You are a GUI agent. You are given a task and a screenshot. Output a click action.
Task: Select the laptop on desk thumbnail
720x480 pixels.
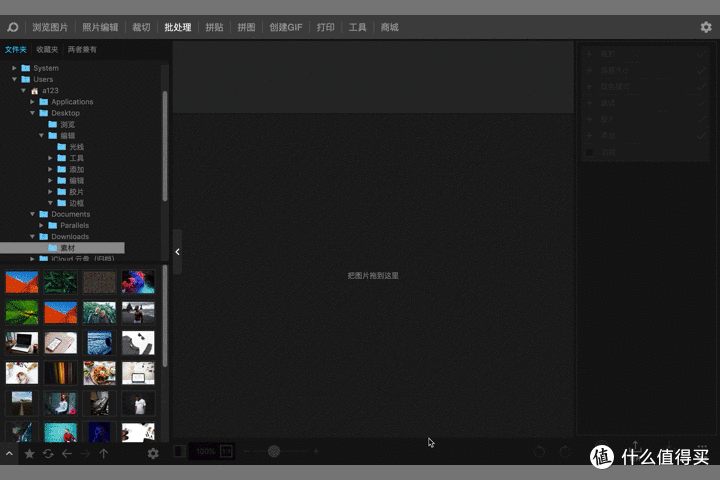(x=22, y=343)
